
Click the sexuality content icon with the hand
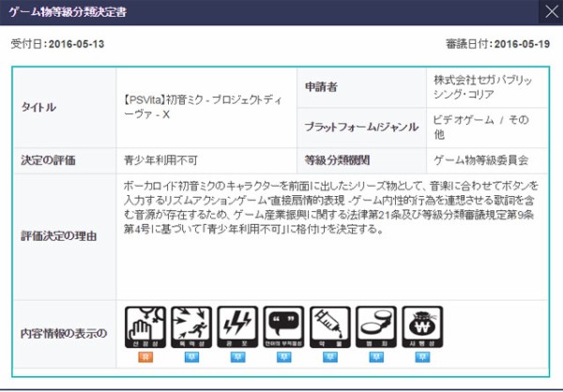click(145, 326)
